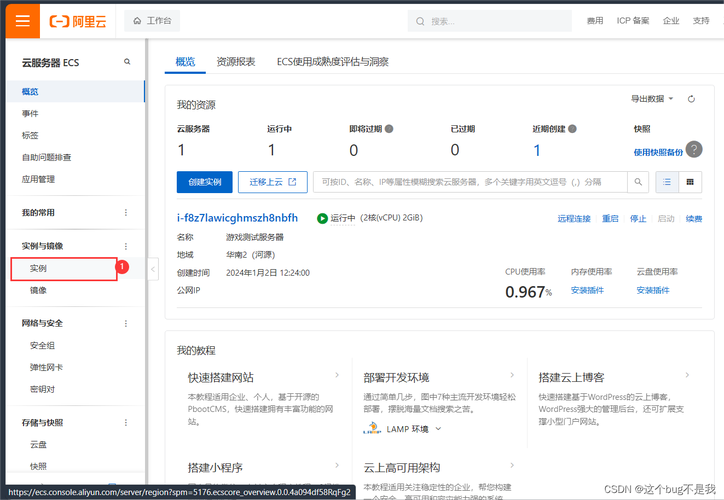Open 镜像 in the sidebar

click(38, 290)
